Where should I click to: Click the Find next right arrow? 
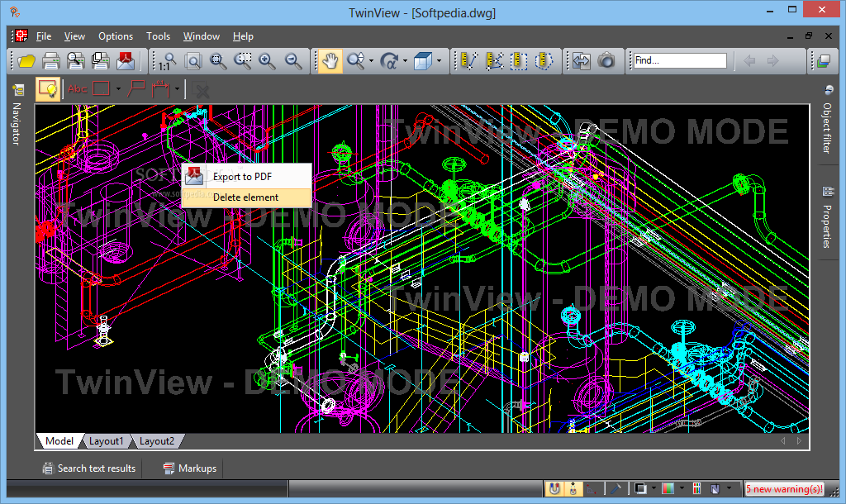(x=773, y=61)
